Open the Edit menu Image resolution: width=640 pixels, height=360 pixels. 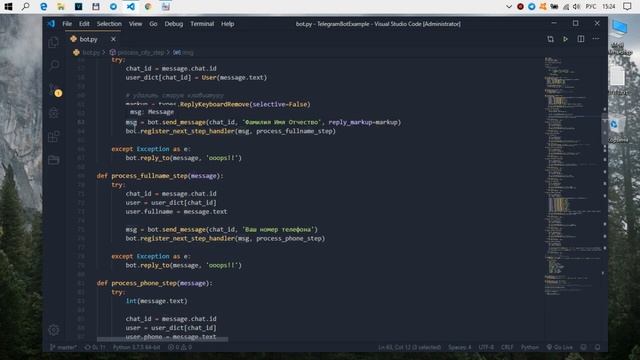(x=84, y=24)
